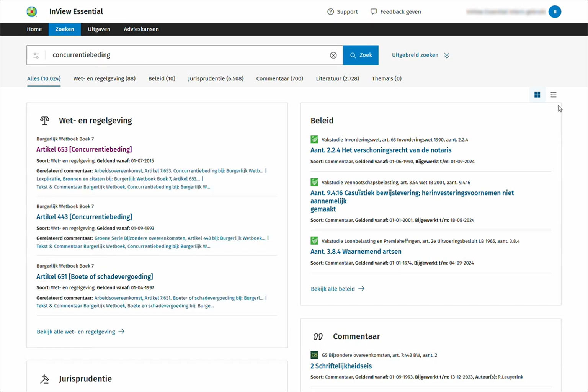
Task: Click the Support link text
Action: (x=347, y=12)
